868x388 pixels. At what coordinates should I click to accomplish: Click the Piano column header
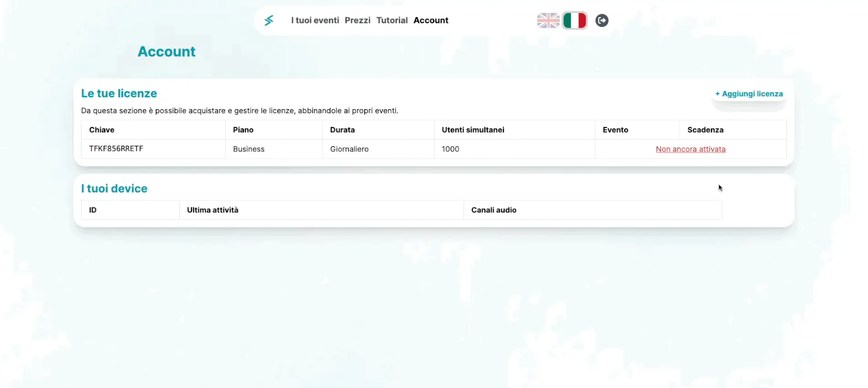(x=243, y=130)
